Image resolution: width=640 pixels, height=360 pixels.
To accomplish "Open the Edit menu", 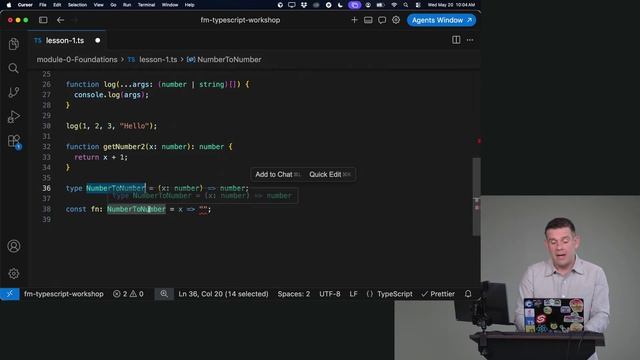I will [x=57, y=5].
